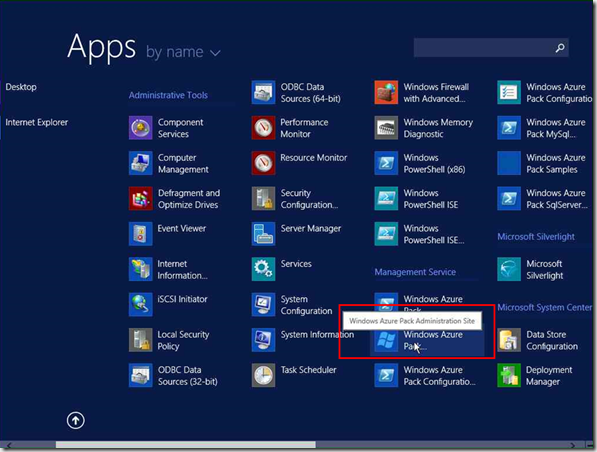Launch Data Store Configuration icon
597x452 pixels.
pyautogui.click(x=509, y=340)
